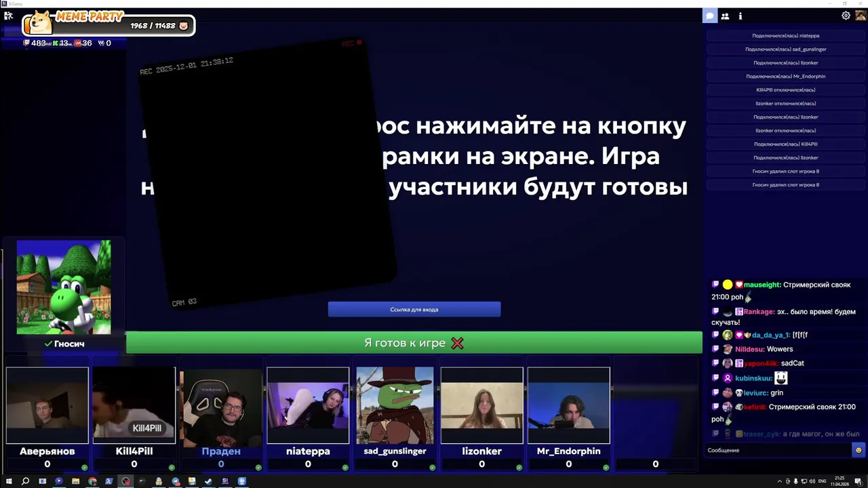Select player niateppa's webcam tile
Image resolution: width=868 pixels, height=488 pixels.
[308, 405]
